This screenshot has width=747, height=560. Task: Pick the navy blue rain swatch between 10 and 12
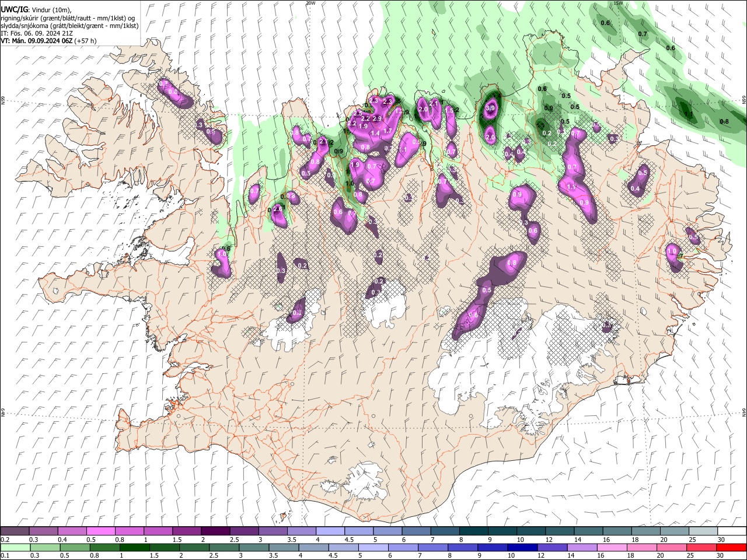pyautogui.click(x=522, y=547)
